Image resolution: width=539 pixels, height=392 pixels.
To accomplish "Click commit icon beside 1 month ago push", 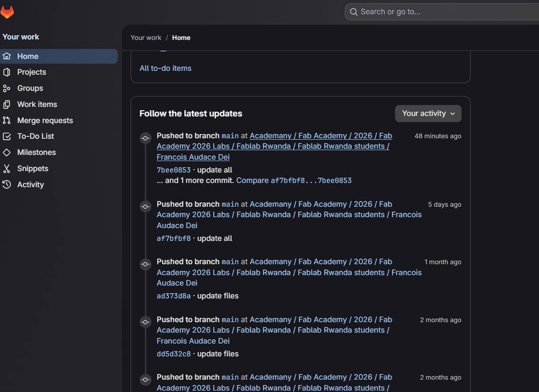I will [x=145, y=264].
